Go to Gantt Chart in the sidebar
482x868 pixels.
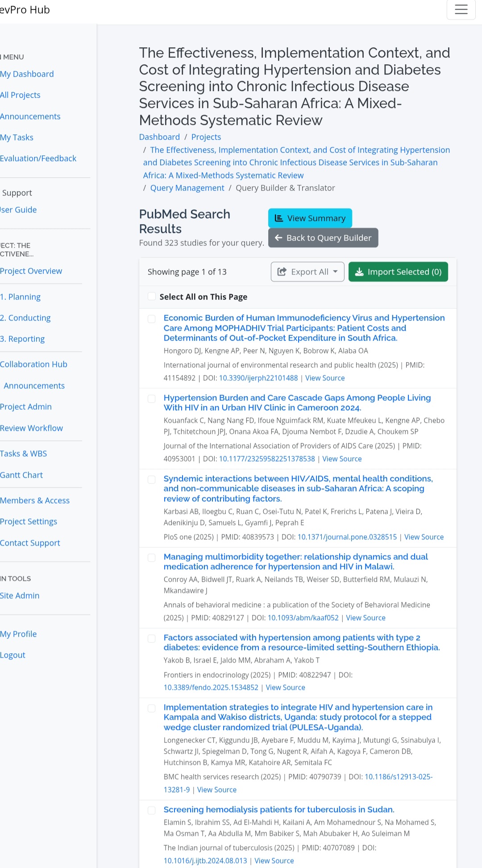[x=21, y=475]
